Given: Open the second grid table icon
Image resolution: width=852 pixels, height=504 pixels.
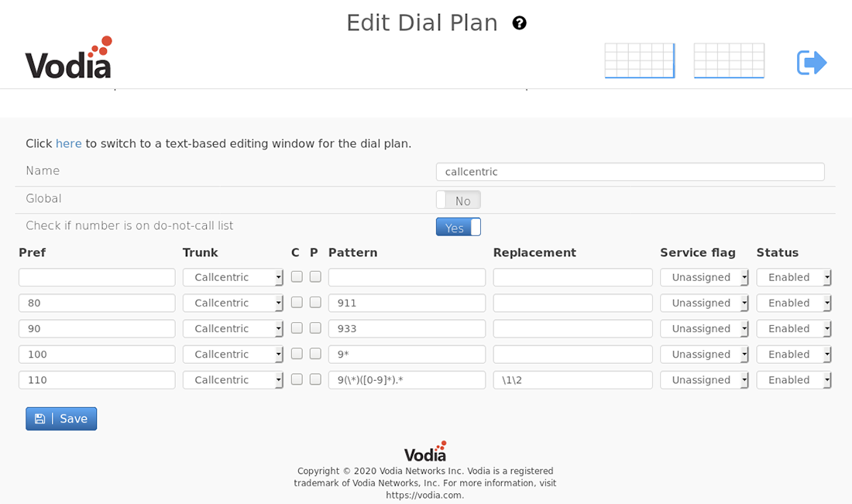Looking at the screenshot, I should tap(729, 61).
